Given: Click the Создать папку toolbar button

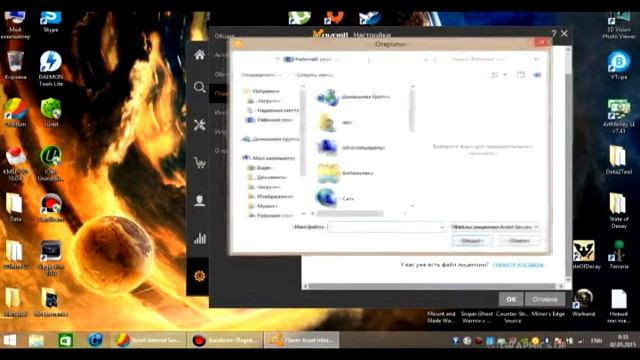Looking at the screenshot, I should click(315, 75).
